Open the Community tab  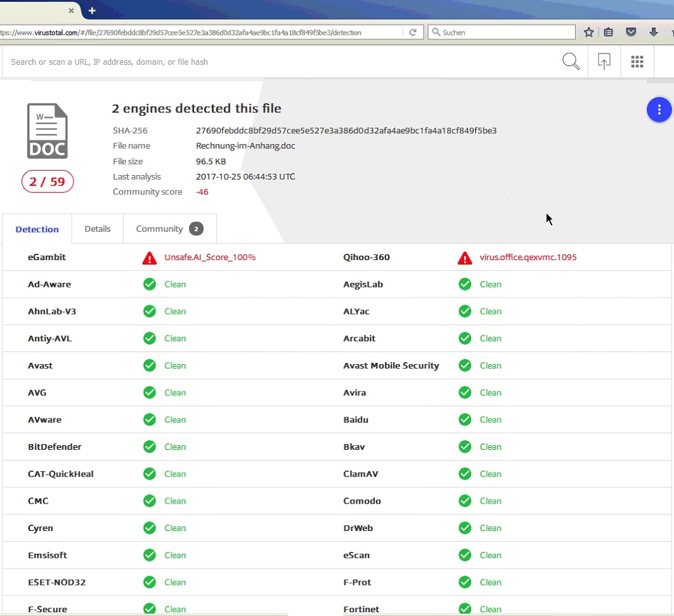coord(169,229)
